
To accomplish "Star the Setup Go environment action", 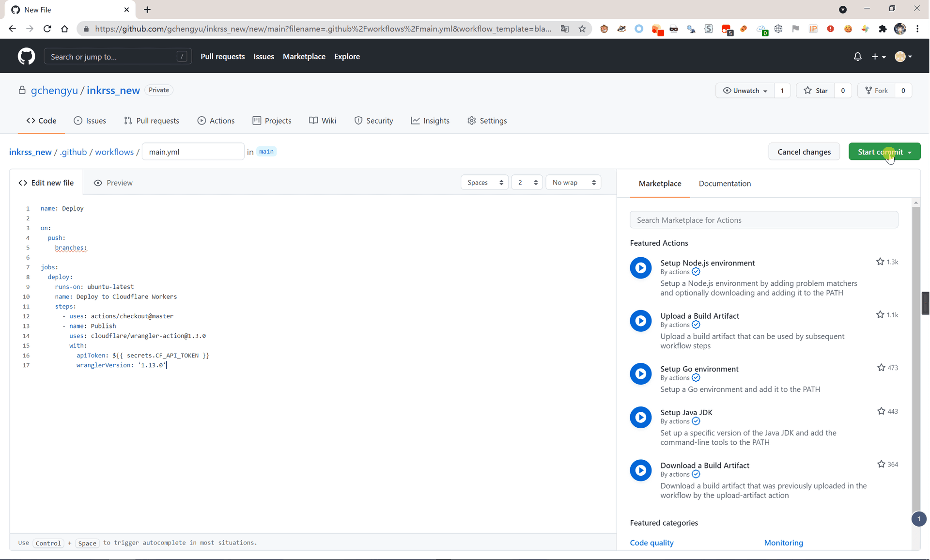I will click(x=881, y=368).
